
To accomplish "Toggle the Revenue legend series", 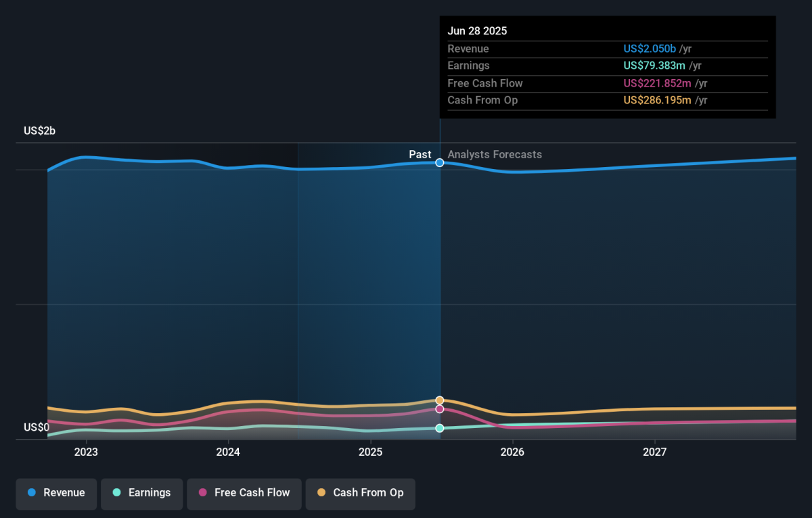I will click(x=57, y=493).
